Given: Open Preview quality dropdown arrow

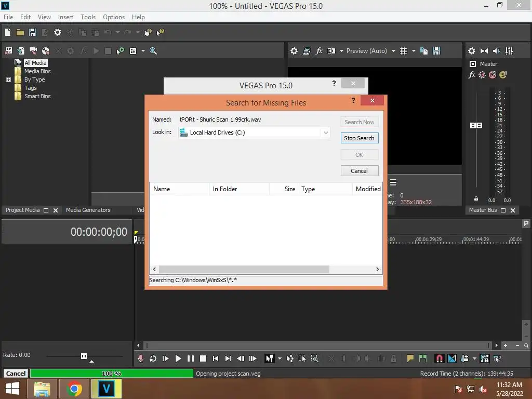Looking at the screenshot, I should tap(393, 51).
